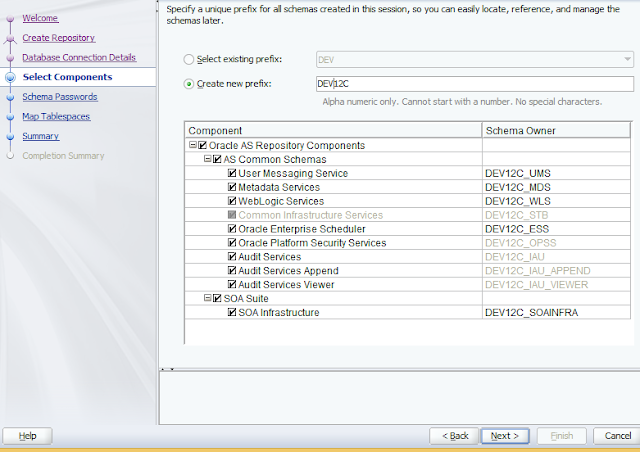Click the new prefix field containing DEV12C
Screen dimensions: 640x452
tap(475, 84)
